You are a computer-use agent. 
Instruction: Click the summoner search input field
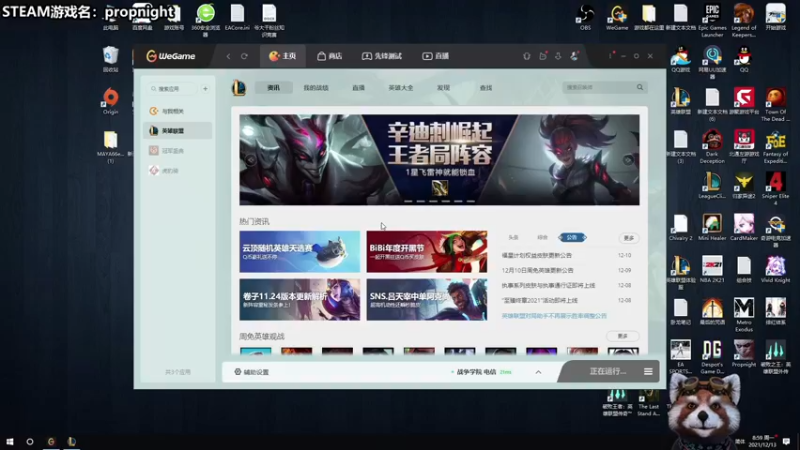597,87
